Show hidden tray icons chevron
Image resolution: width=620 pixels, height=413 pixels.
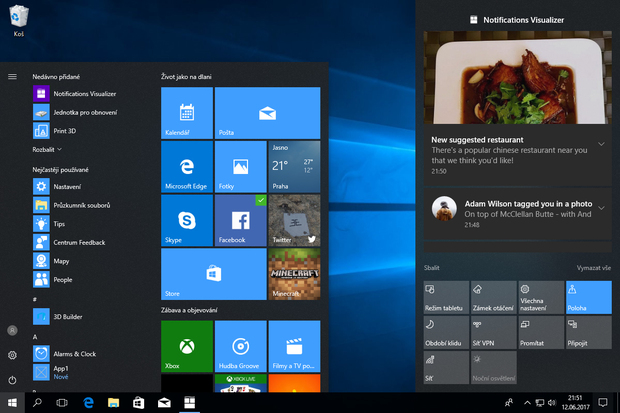pyautogui.click(x=527, y=403)
